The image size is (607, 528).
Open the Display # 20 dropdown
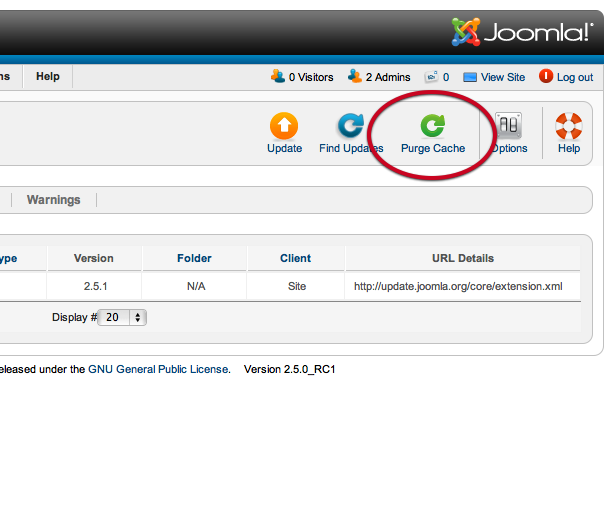point(122,317)
